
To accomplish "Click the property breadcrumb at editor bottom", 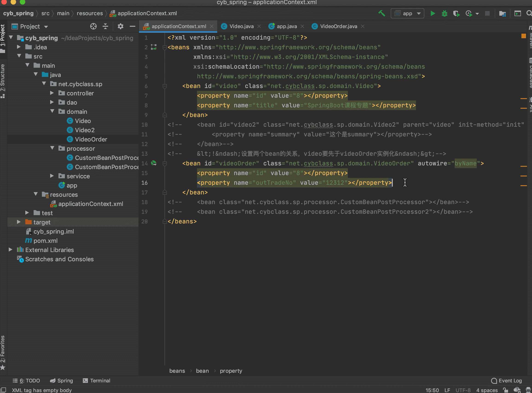I will pos(231,371).
